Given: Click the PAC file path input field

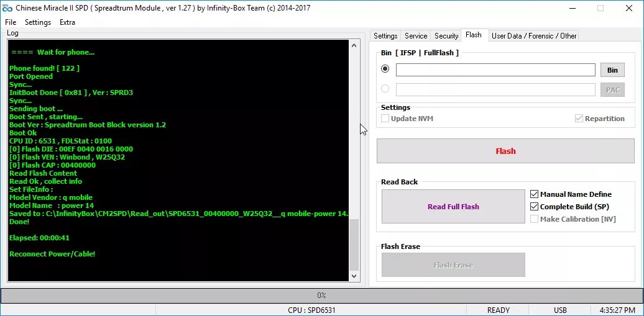Looking at the screenshot, I should pos(495,90).
